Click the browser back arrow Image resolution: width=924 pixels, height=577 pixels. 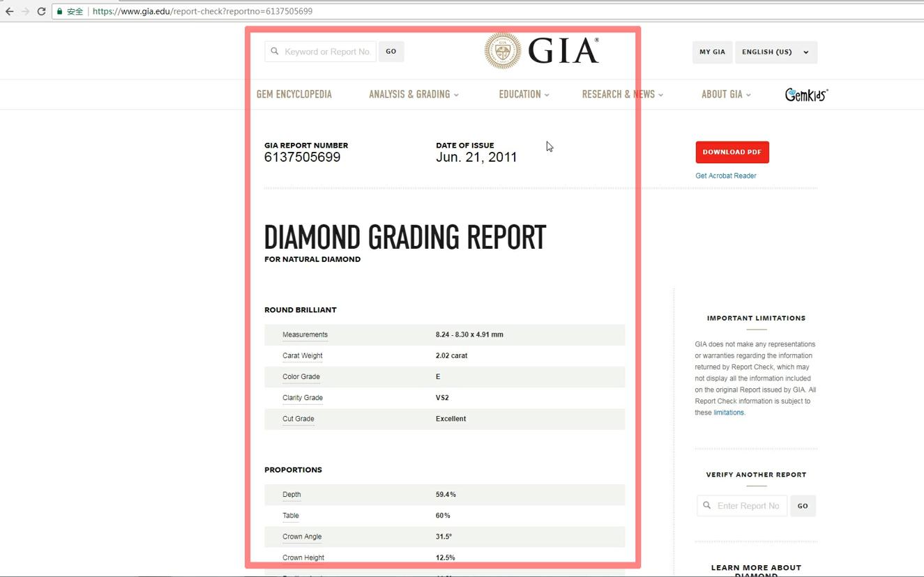pos(10,11)
